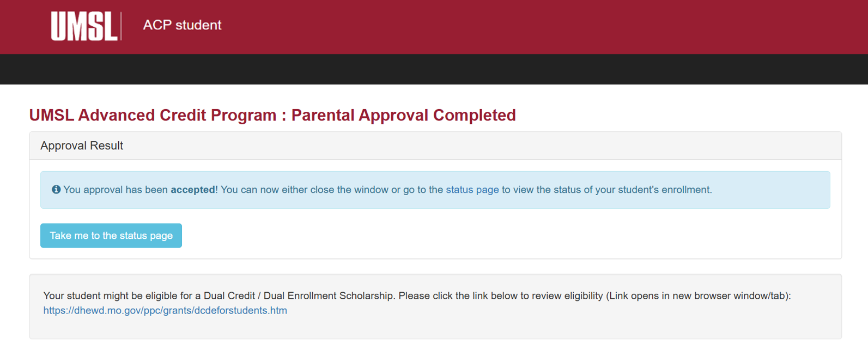The height and width of the screenshot is (344, 868).
Task: Click the 'ACP student' header label
Action: coord(182,25)
